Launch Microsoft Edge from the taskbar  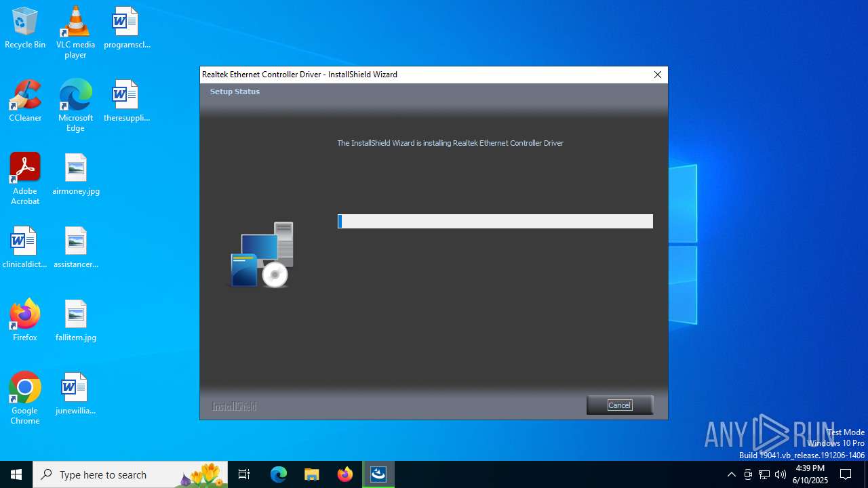(279, 474)
